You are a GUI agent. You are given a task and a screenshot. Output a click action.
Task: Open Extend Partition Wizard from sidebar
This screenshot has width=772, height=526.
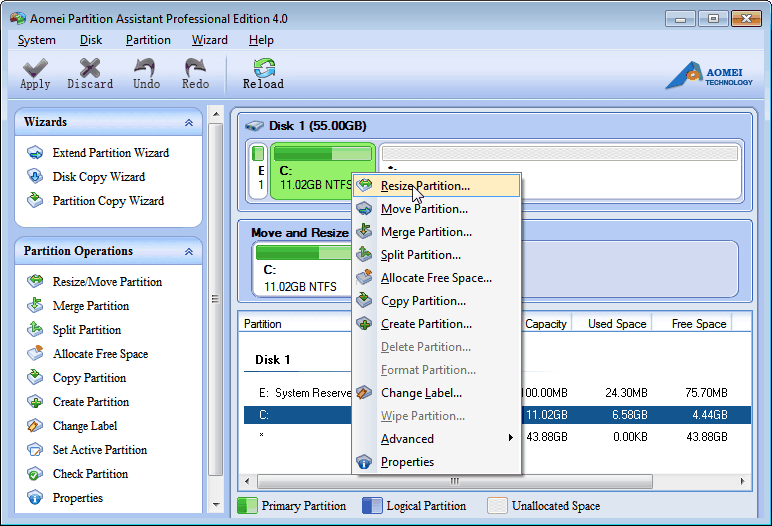110,153
